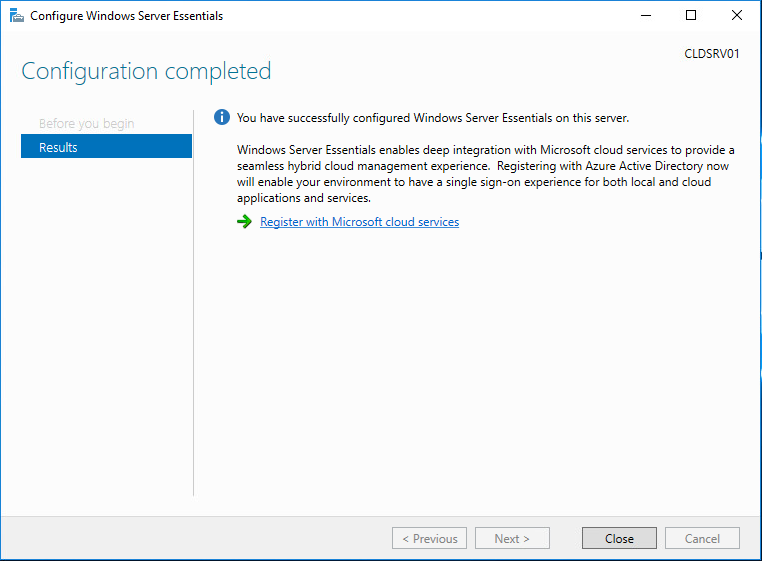Close window using title bar X
The width and height of the screenshot is (762, 561).
(x=737, y=16)
